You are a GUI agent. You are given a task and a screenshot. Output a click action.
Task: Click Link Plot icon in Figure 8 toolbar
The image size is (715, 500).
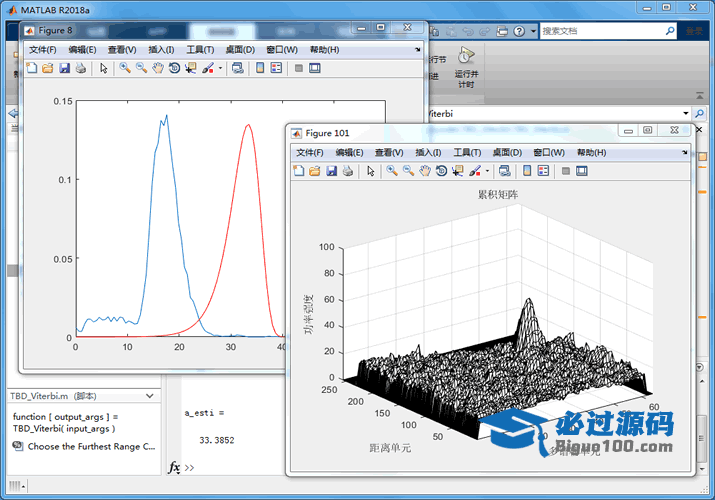238,68
